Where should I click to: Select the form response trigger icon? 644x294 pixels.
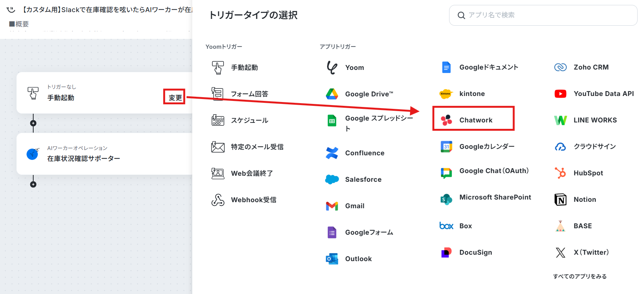point(218,94)
